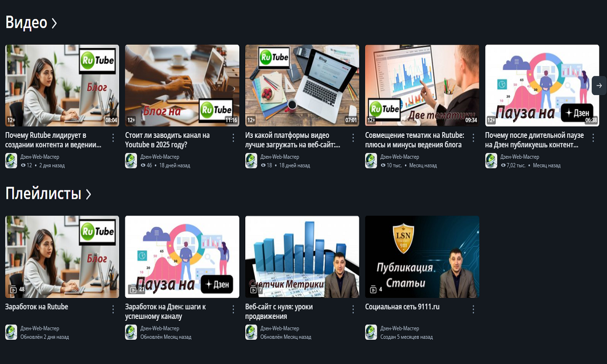Click Дзен-Web-Мастер name under 'Из какой платформы' video
The height and width of the screenshot is (364, 607).
pyautogui.click(x=280, y=157)
